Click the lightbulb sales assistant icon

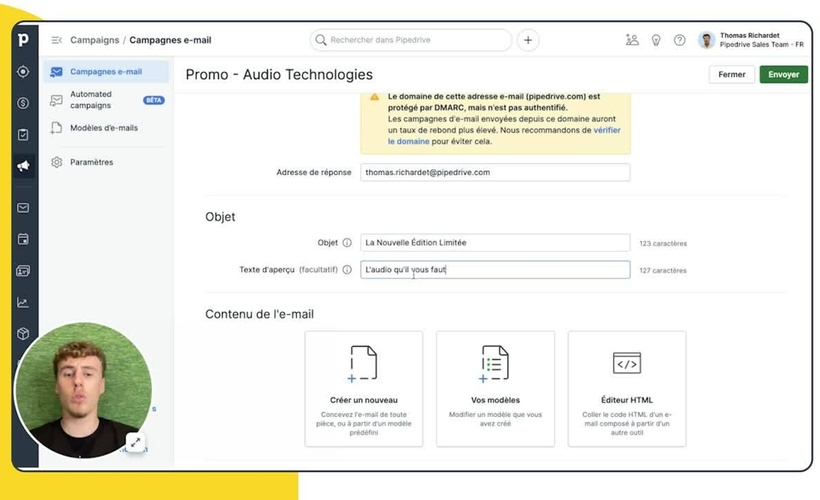tap(656, 40)
